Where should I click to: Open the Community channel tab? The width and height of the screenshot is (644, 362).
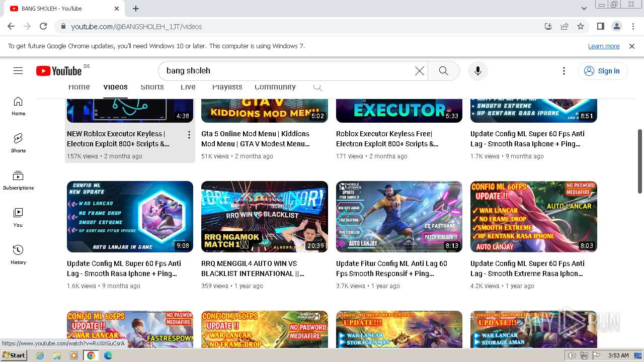click(x=275, y=87)
